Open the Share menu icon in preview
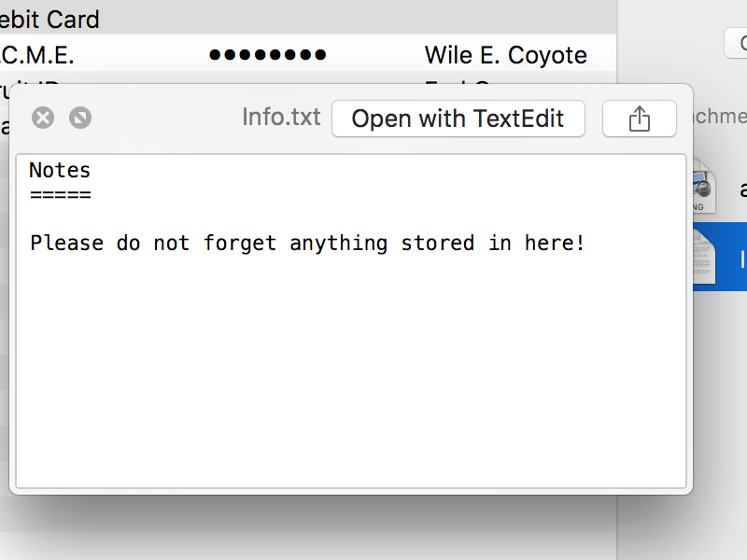 [x=640, y=119]
